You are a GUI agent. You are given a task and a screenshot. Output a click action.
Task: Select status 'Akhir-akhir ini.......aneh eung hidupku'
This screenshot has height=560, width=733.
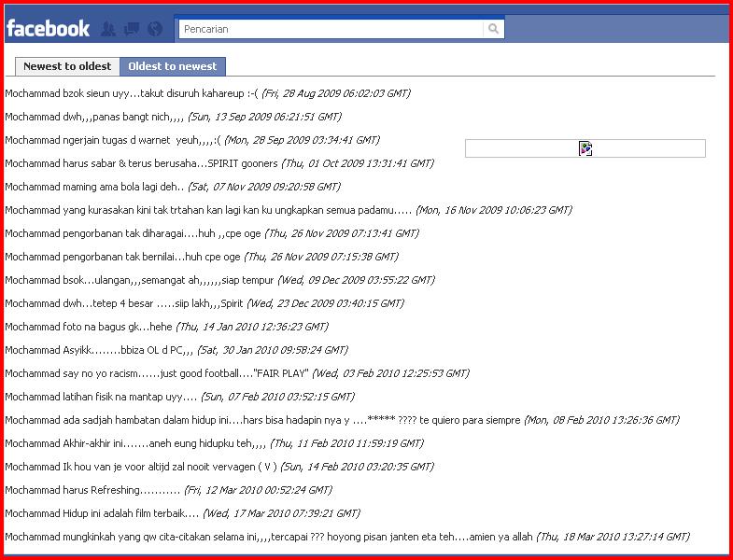135,443
